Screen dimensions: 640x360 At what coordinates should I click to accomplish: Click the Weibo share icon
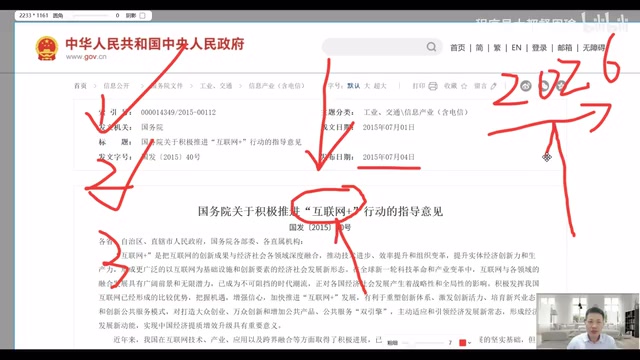tap(526, 86)
